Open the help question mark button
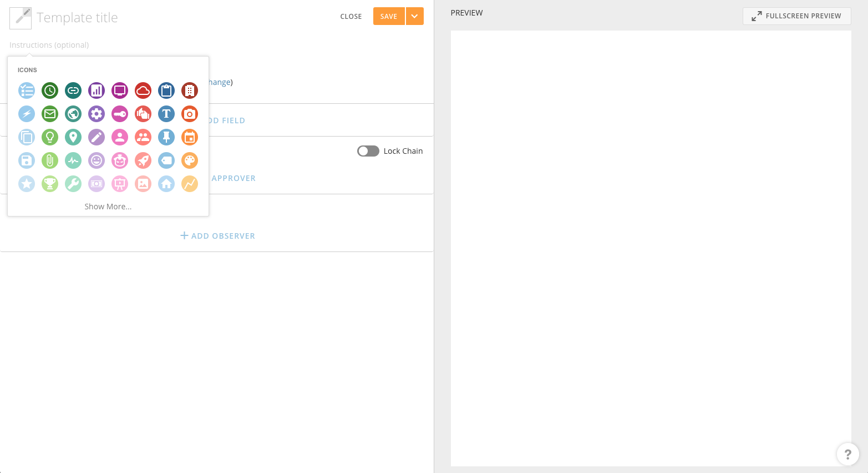This screenshot has height=473, width=868. pyautogui.click(x=847, y=454)
